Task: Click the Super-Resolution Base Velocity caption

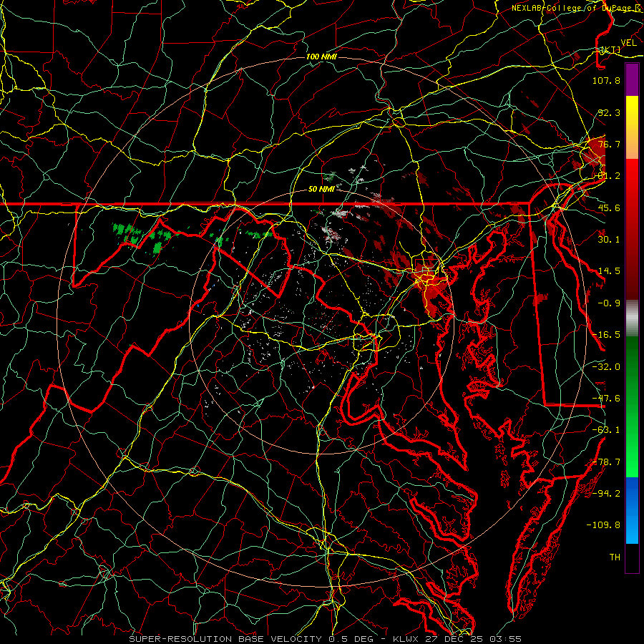Action: [x=326, y=639]
